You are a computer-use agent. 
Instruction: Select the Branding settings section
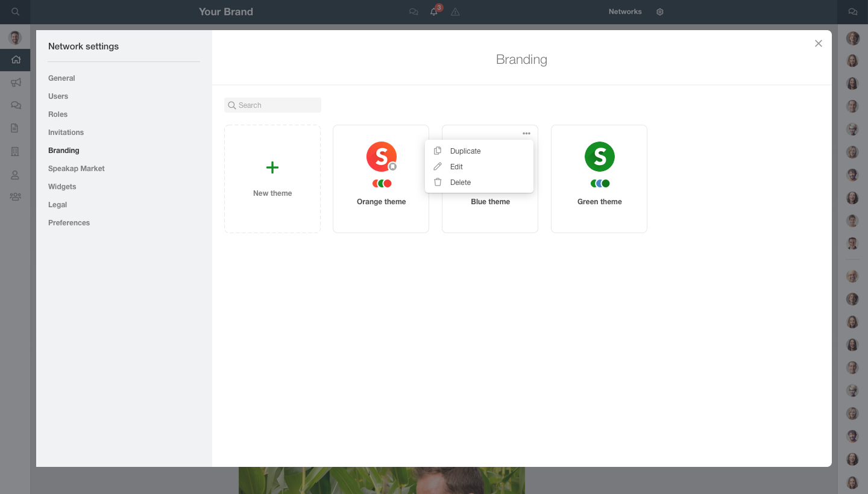pyautogui.click(x=64, y=151)
